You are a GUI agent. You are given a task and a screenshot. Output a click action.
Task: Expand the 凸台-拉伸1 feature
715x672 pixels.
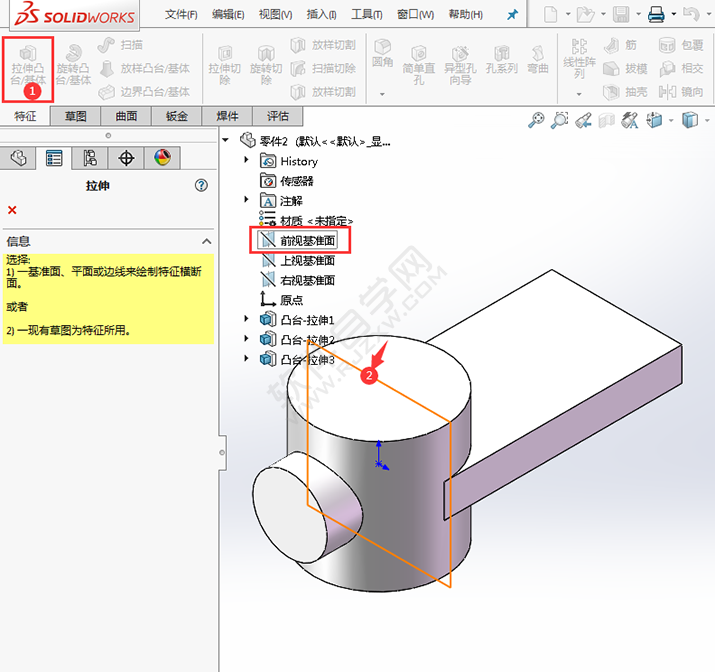point(246,318)
